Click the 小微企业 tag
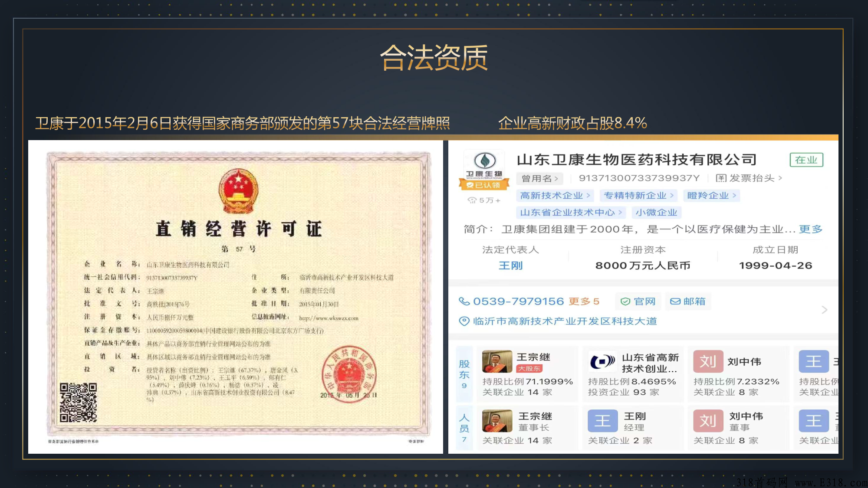Viewport: 868px width, 488px height. (x=656, y=213)
